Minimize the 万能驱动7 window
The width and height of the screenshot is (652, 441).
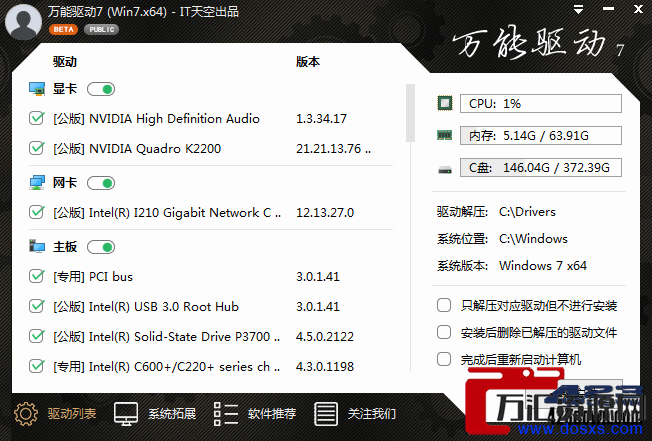pos(608,9)
